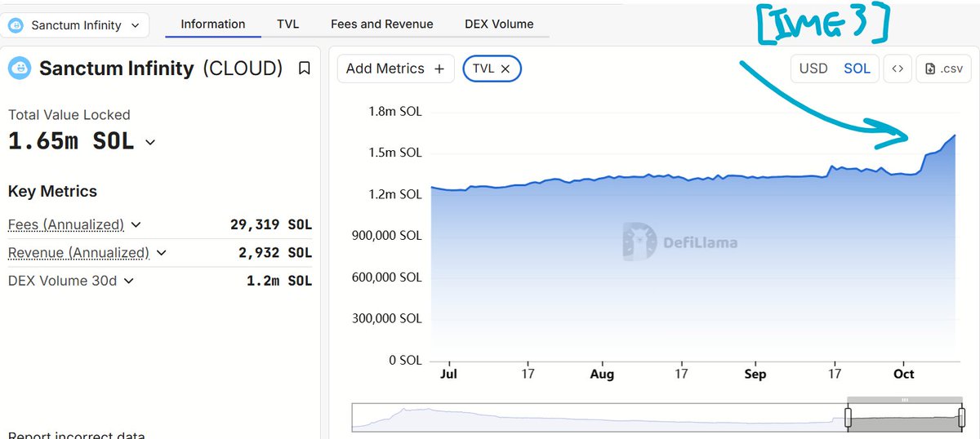Image resolution: width=980 pixels, height=439 pixels.
Task: Open the Sanctum Infinity protocol selector dropdown
Action: pyautogui.click(x=75, y=25)
